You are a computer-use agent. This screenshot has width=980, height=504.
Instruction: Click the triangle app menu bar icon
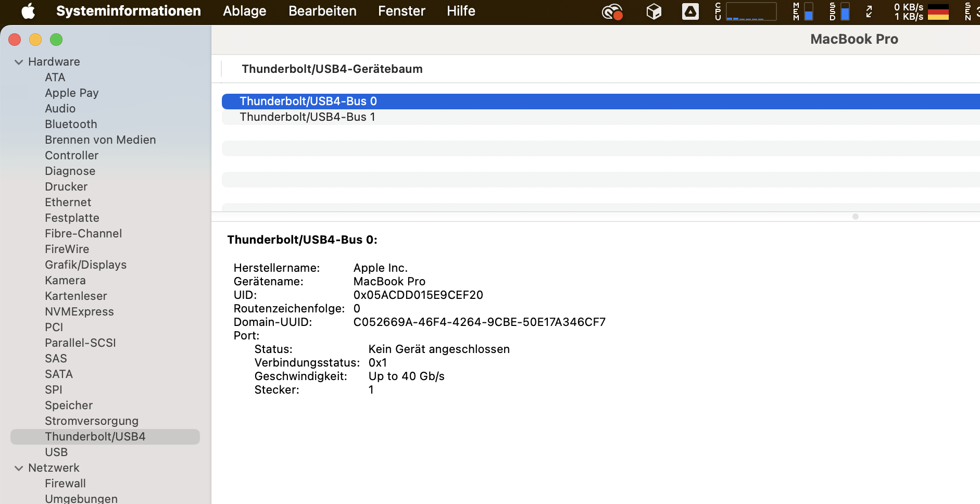(x=690, y=11)
